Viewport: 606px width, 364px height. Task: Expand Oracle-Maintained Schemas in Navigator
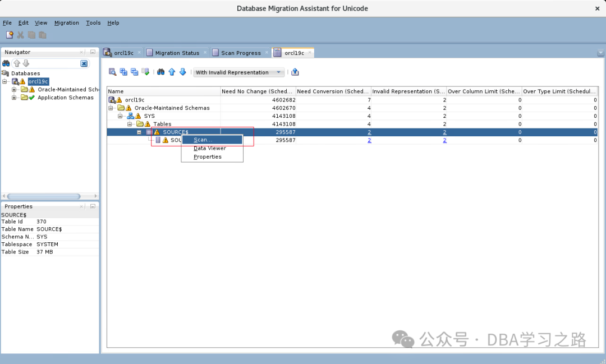(14, 90)
